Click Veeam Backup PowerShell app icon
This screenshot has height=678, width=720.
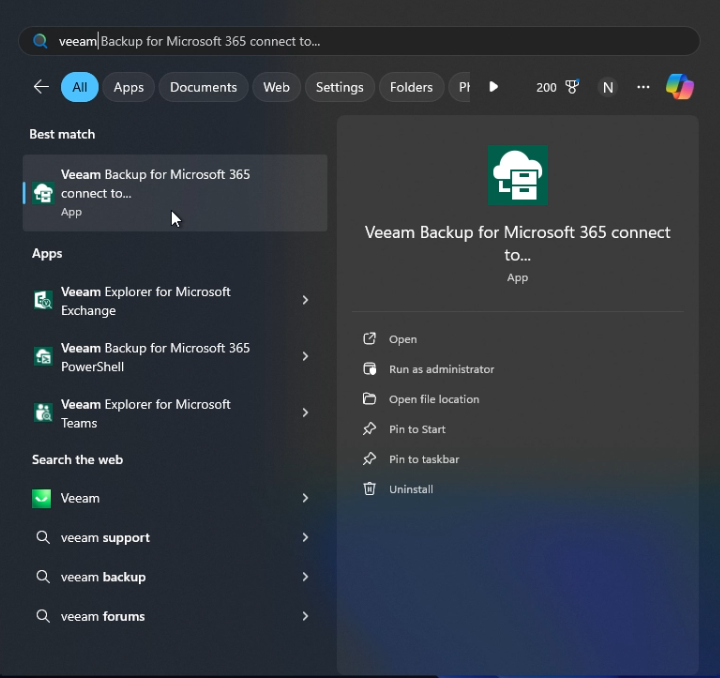43,357
